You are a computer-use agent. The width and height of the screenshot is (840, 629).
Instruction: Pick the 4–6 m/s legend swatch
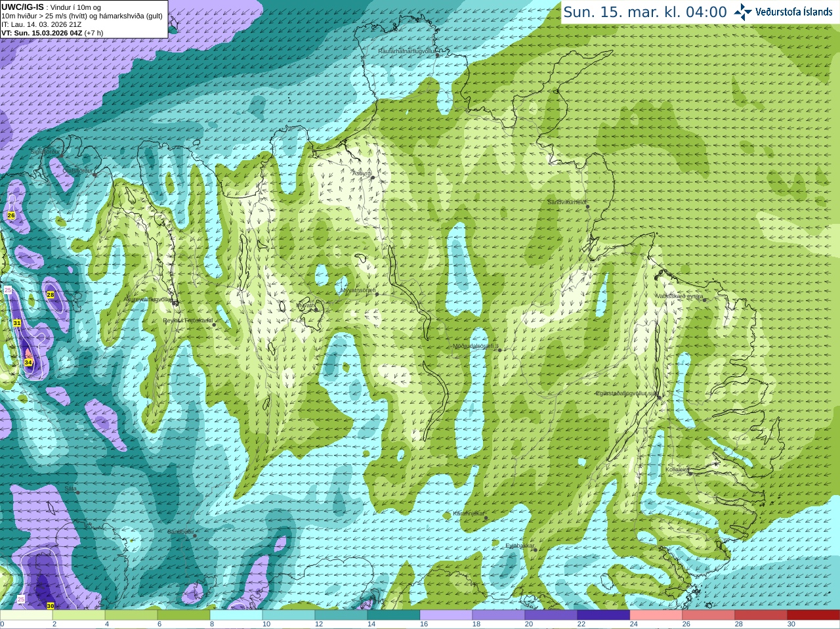click(x=131, y=615)
